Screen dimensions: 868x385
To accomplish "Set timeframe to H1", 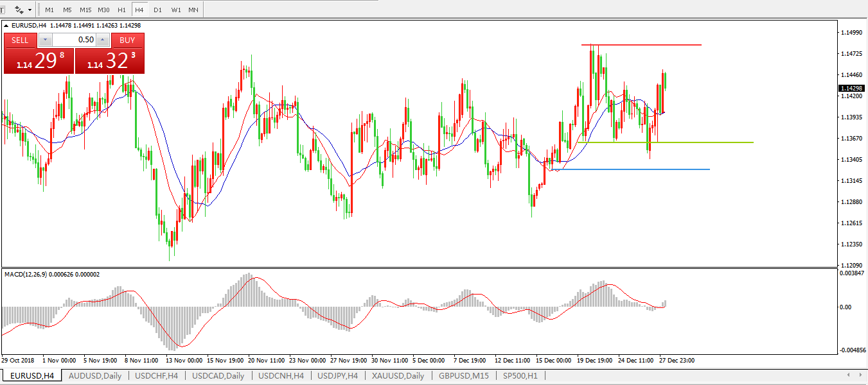I will coord(122,10).
